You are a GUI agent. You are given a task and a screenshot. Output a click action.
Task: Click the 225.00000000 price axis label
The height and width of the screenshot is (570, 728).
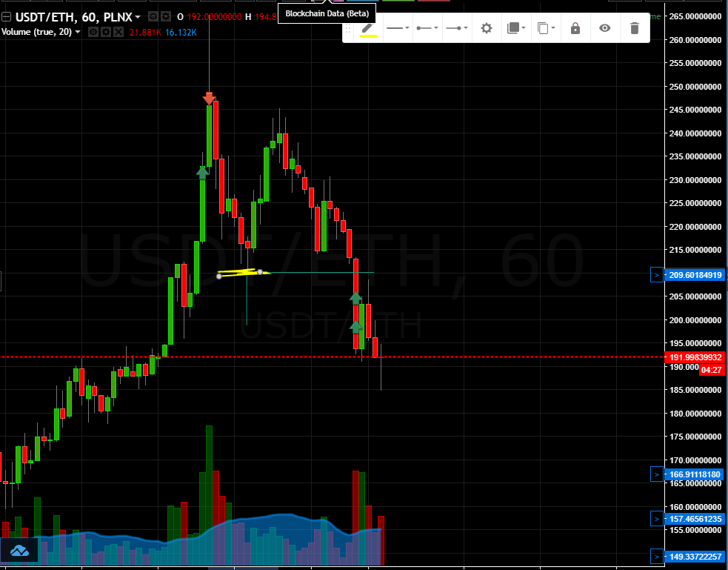coord(695,203)
